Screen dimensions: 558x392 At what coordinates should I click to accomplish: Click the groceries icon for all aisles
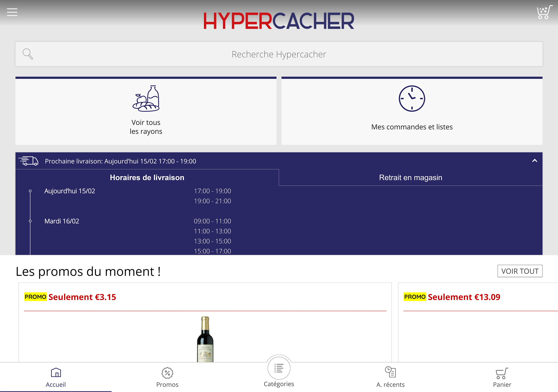(x=146, y=98)
